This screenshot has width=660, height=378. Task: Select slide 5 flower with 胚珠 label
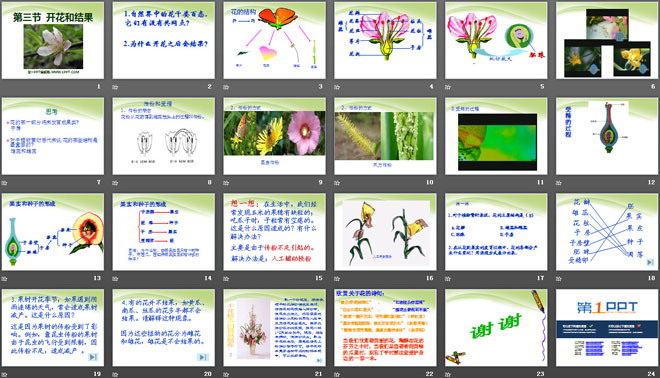(x=496, y=40)
